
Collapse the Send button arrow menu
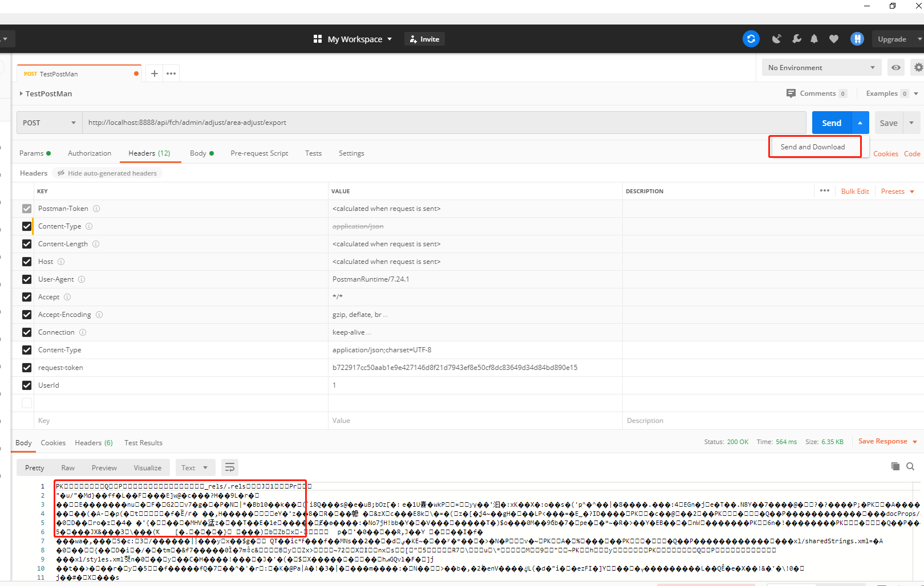pyautogui.click(x=860, y=123)
